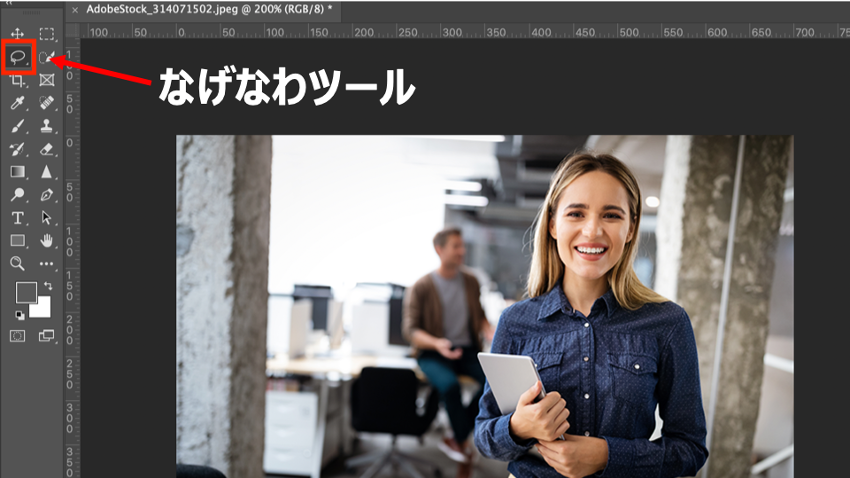Select the Frame tool
Image resolution: width=850 pixels, height=478 pixels.
click(47, 80)
